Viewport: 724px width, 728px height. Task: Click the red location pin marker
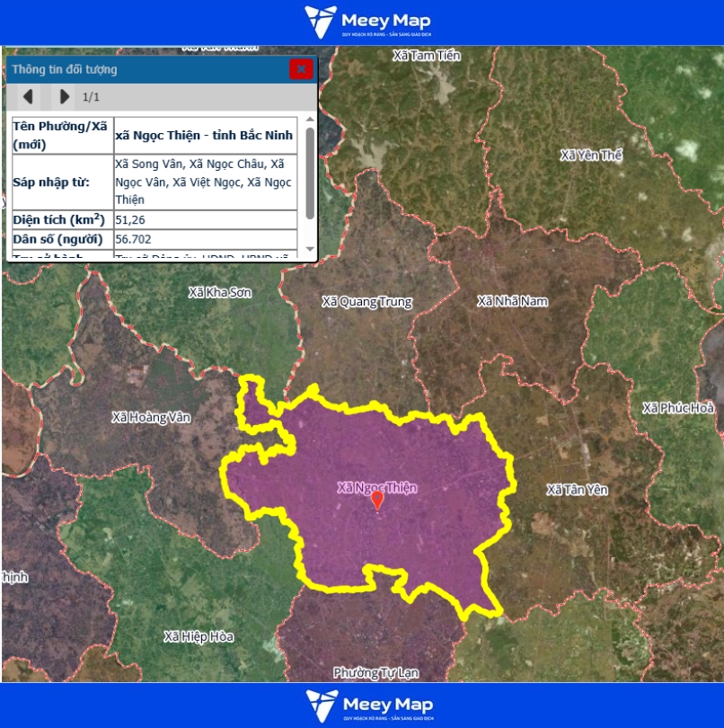pyautogui.click(x=377, y=501)
